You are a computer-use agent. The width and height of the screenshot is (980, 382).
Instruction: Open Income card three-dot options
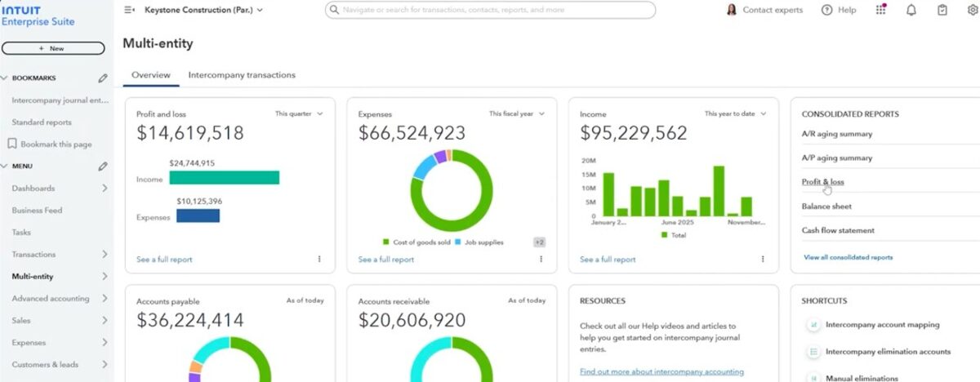coord(763,259)
